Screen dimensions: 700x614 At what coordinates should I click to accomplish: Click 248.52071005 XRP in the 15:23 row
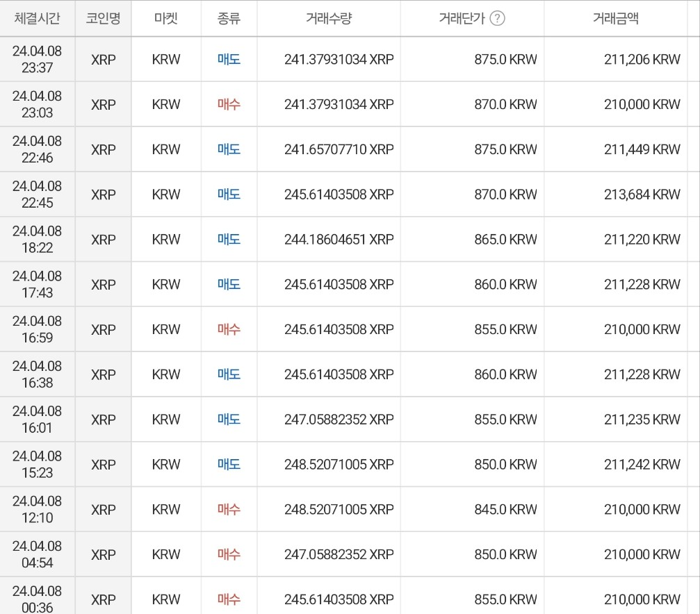339,465
